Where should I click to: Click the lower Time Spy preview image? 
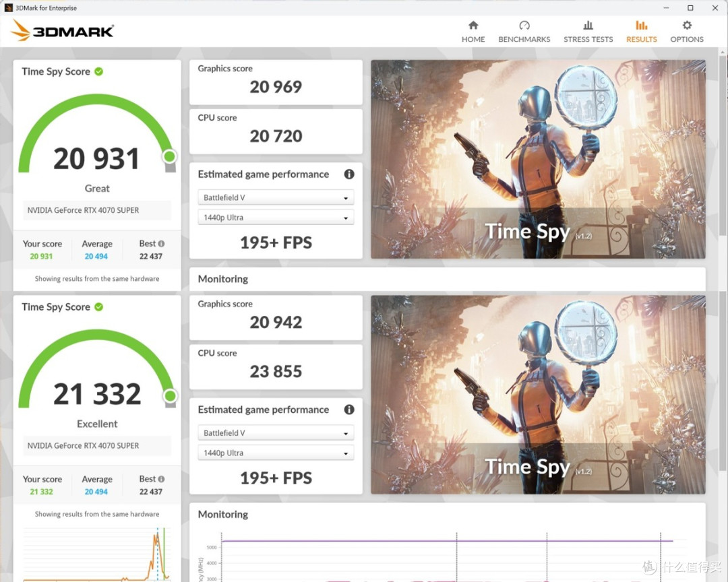pos(538,395)
